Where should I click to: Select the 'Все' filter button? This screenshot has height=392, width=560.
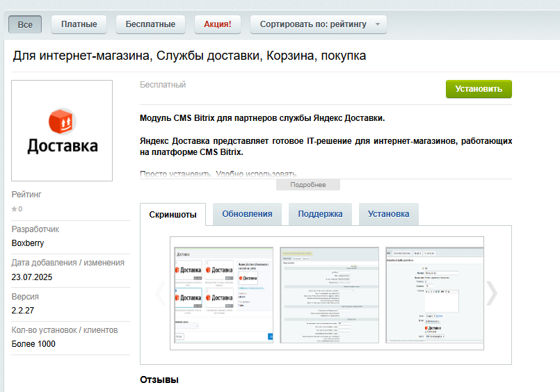tap(25, 24)
